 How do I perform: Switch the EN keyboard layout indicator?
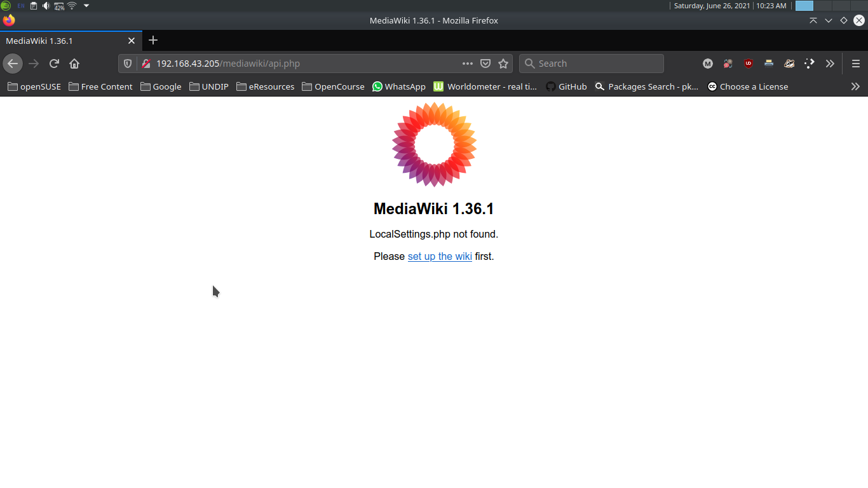coord(21,6)
